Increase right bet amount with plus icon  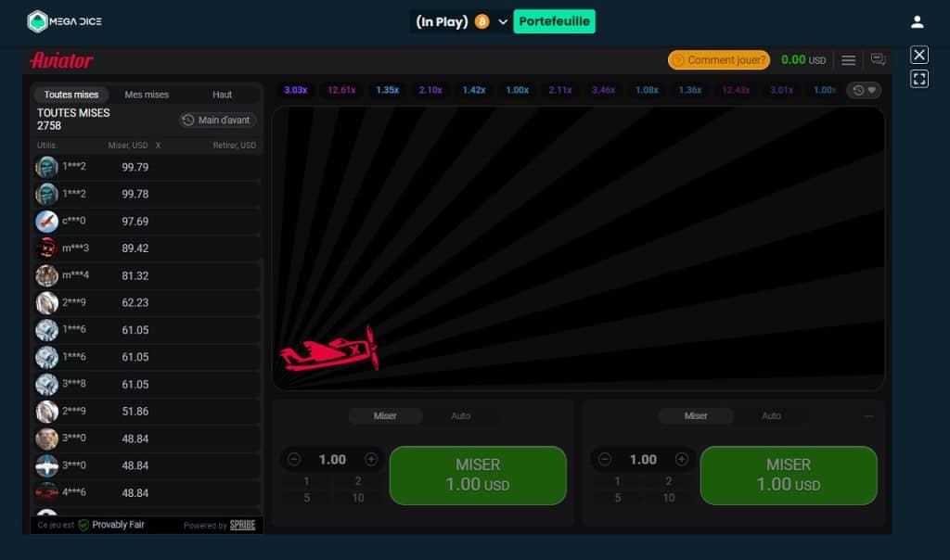click(682, 459)
